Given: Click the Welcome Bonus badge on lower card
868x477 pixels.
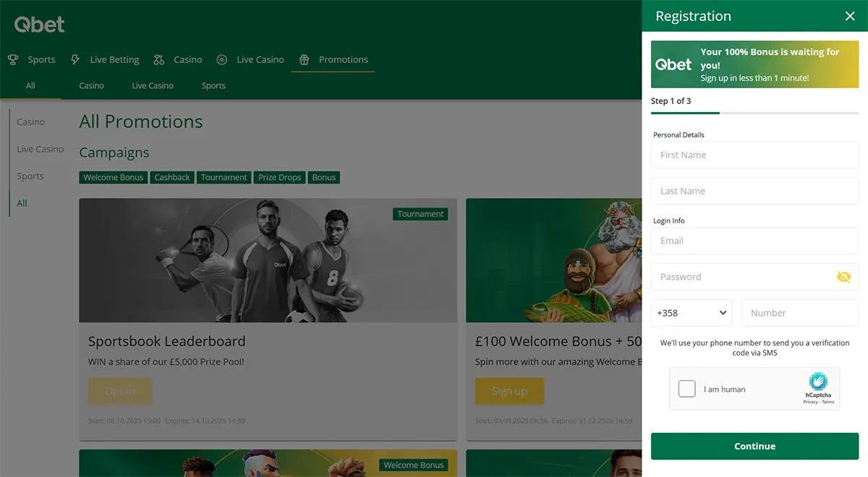Looking at the screenshot, I should 414,465.
